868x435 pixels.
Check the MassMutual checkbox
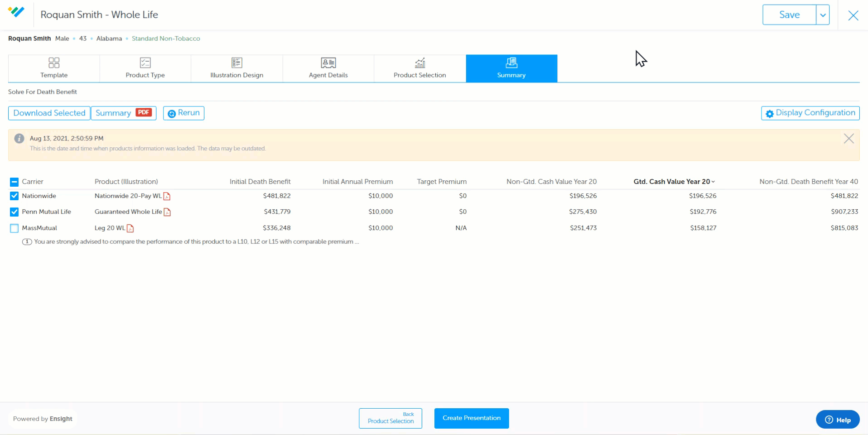tap(14, 228)
